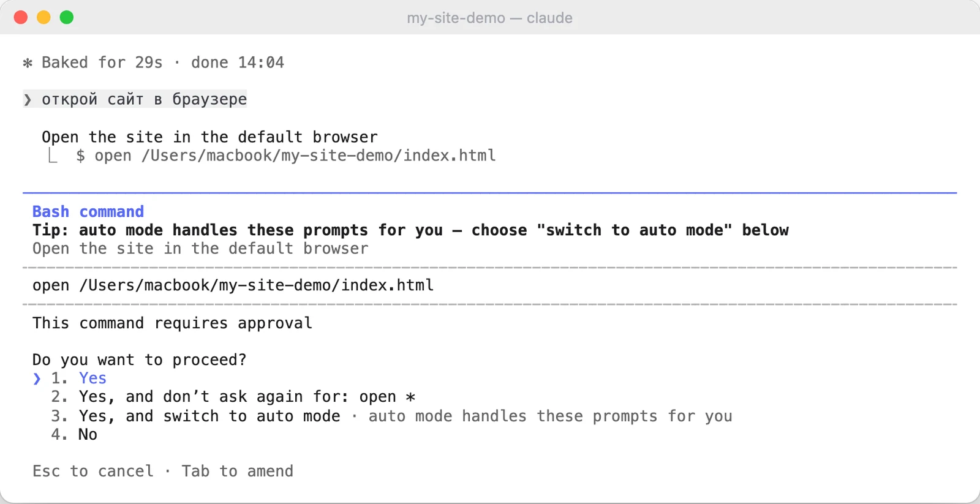Click the red close window button
The image size is (980, 504).
[21, 17]
